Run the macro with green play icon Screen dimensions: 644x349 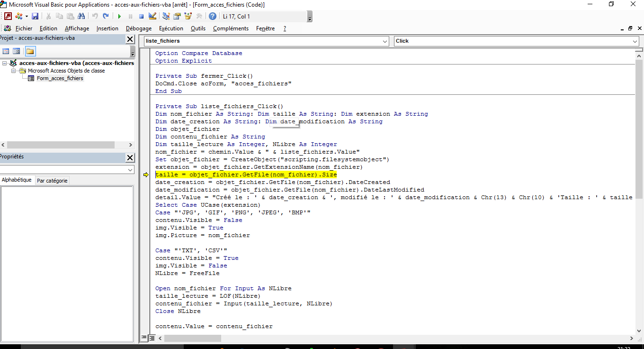click(119, 16)
